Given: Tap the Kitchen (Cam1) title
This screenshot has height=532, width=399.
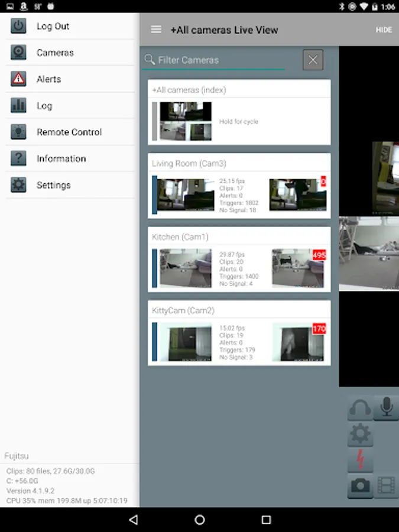Looking at the screenshot, I should [180, 237].
